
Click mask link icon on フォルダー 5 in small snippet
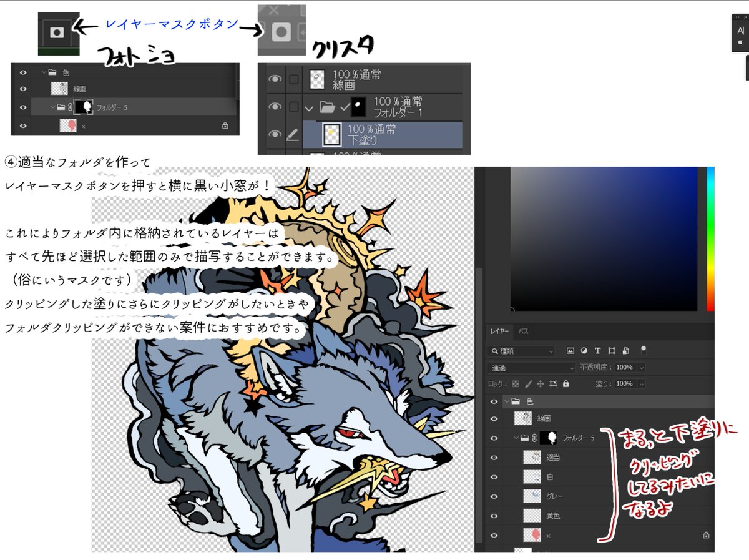[x=70, y=107]
